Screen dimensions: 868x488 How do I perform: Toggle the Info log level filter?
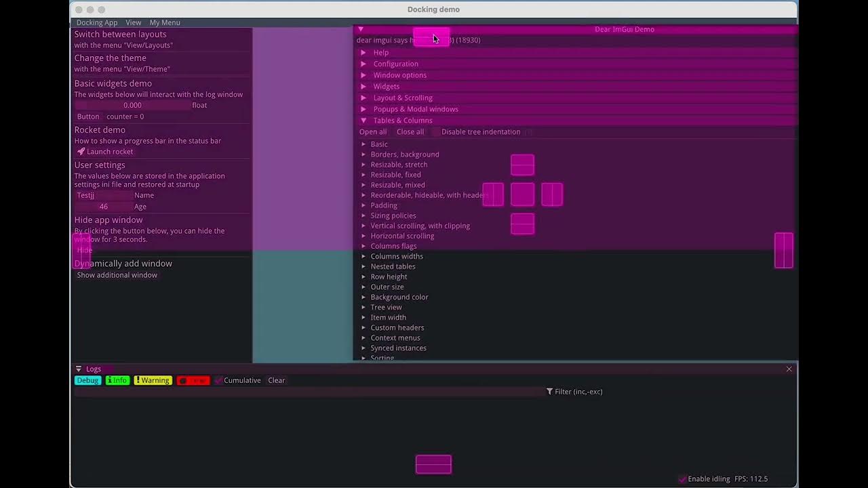(118, 380)
